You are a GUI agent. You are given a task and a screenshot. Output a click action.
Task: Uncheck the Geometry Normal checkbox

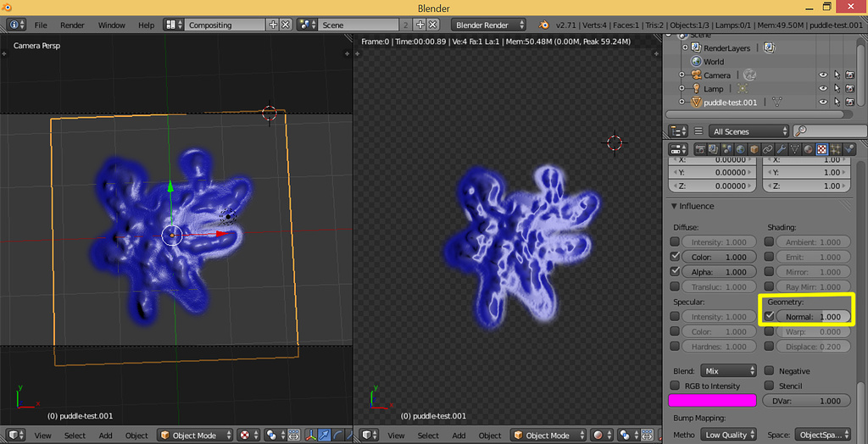(769, 316)
